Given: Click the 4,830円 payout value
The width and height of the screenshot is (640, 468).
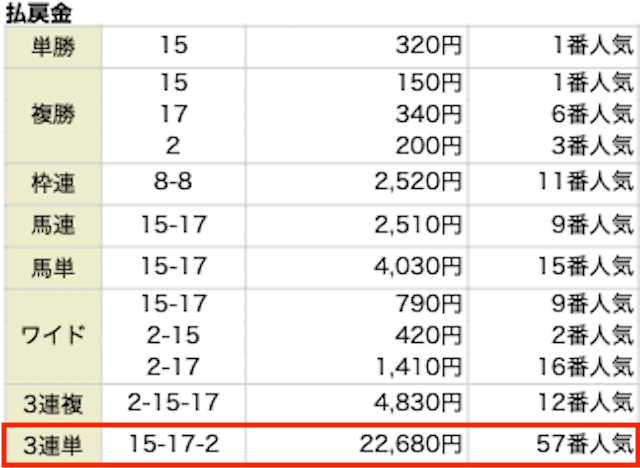Looking at the screenshot, I should [x=418, y=404].
